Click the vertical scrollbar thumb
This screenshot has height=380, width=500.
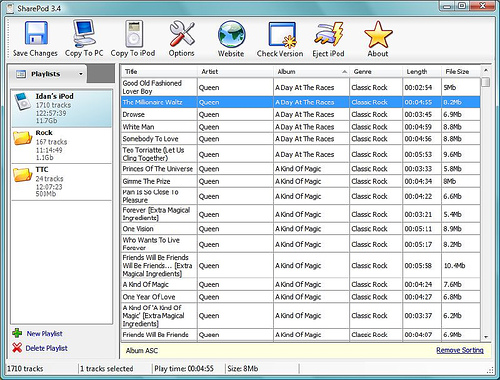(x=486, y=82)
